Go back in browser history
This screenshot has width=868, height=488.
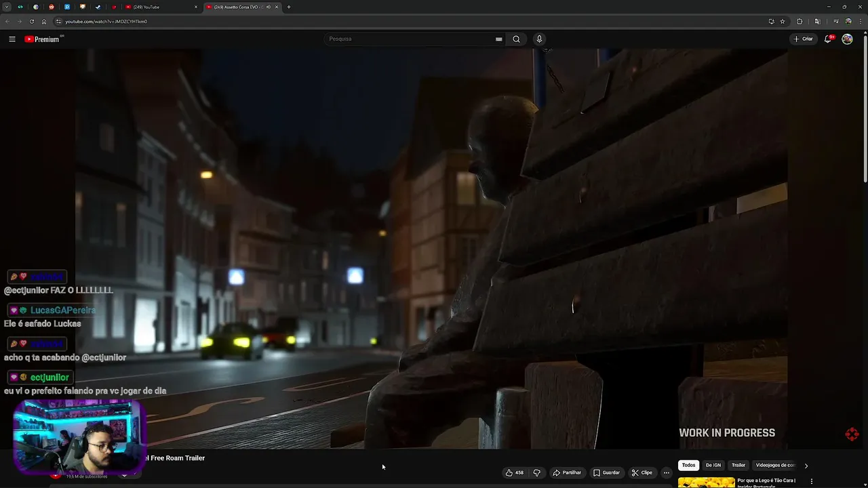[7, 21]
